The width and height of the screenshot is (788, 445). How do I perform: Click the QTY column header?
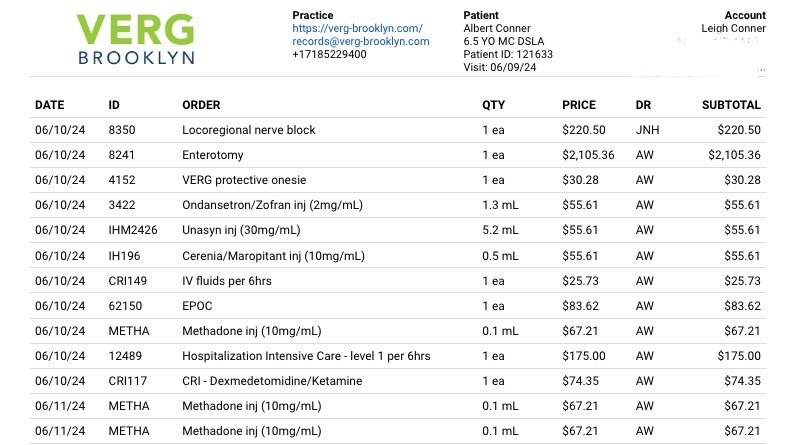click(x=493, y=105)
